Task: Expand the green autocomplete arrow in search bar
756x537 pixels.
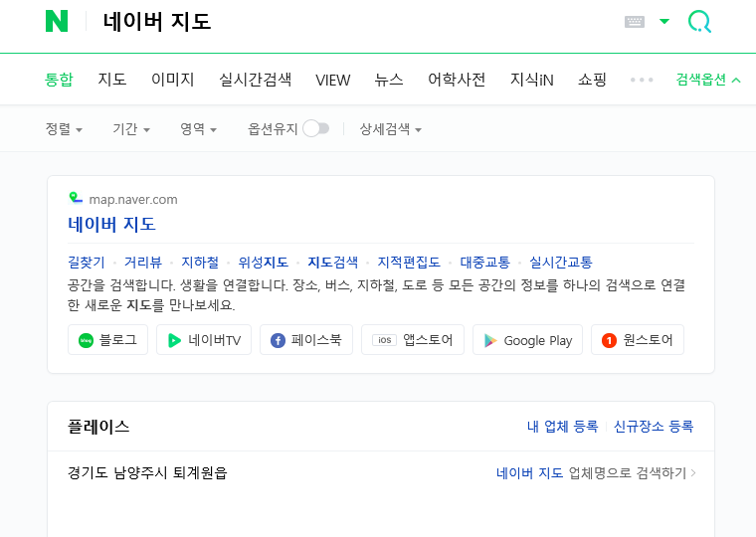Action: (x=664, y=21)
